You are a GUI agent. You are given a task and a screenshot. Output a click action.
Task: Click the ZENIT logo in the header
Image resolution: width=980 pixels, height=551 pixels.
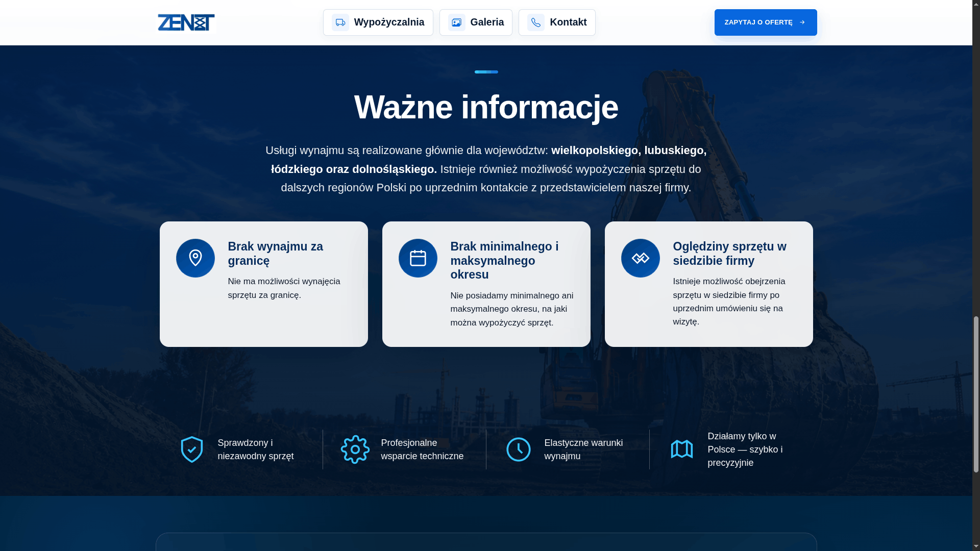pyautogui.click(x=186, y=22)
